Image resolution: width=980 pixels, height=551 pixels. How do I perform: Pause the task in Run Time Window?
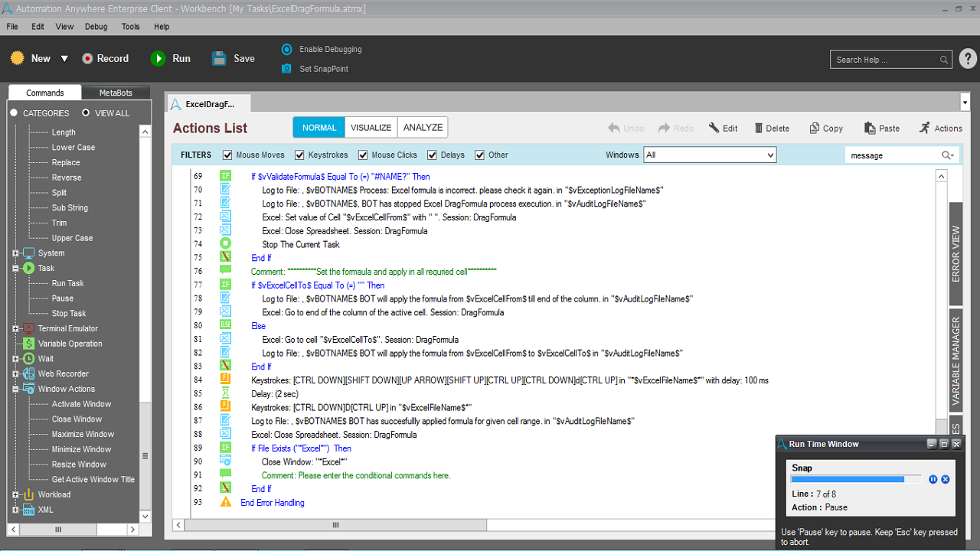click(933, 479)
